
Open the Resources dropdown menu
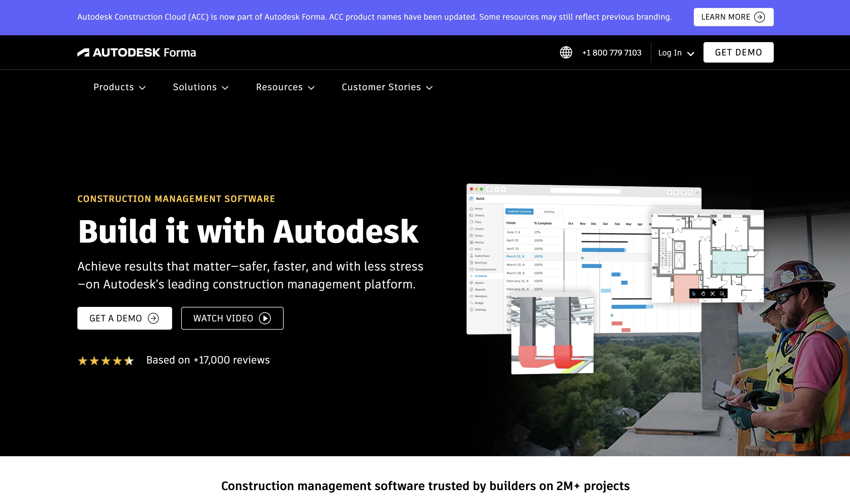coord(285,87)
